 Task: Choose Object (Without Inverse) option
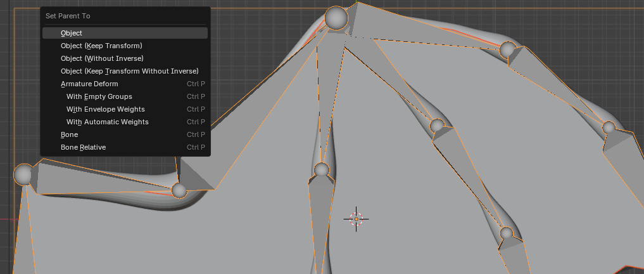click(x=125, y=58)
